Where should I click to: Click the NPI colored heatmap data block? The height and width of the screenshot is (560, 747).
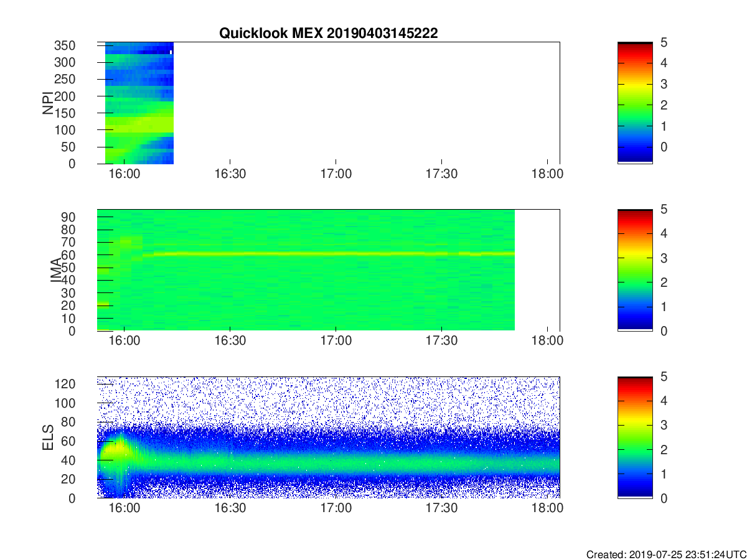click(x=139, y=103)
